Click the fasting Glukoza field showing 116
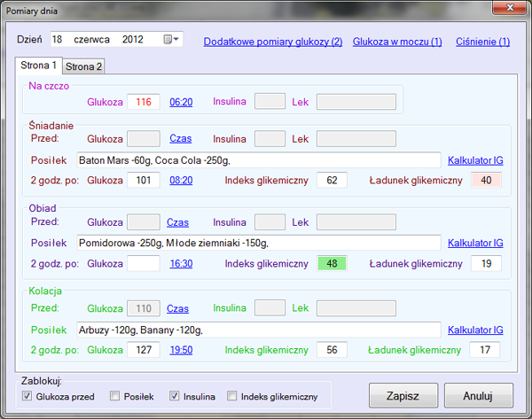This screenshot has height=419, width=532. (x=144, y=102)
